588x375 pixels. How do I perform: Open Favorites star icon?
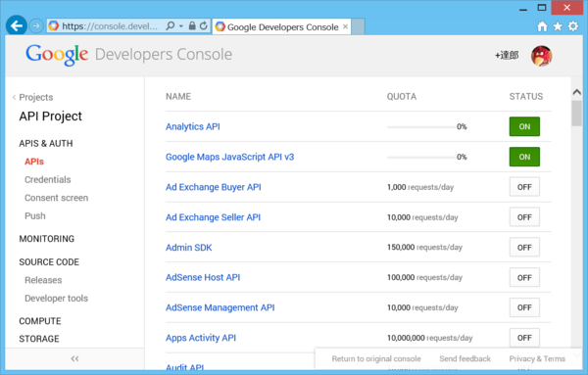[558, 26]
